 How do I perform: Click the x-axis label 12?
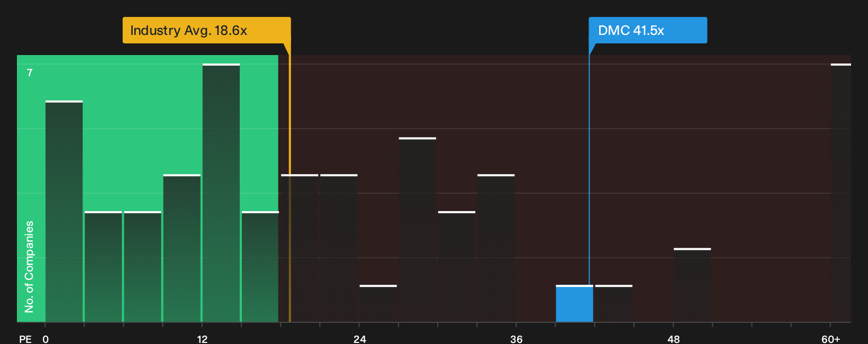(x=202, y=339)
